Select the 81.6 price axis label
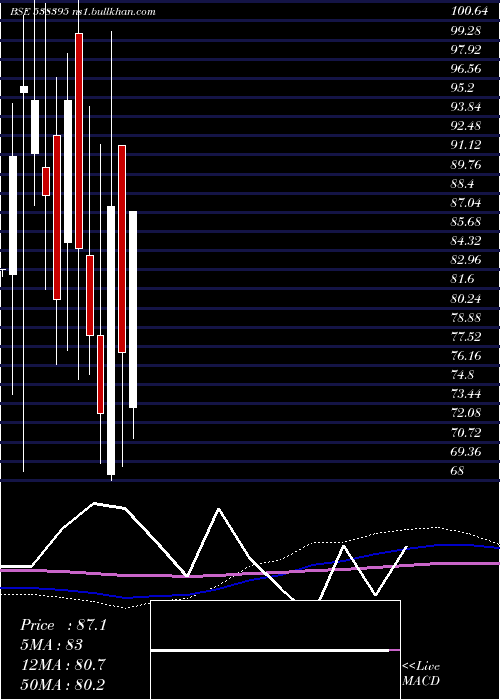 [x=462, y=279]
